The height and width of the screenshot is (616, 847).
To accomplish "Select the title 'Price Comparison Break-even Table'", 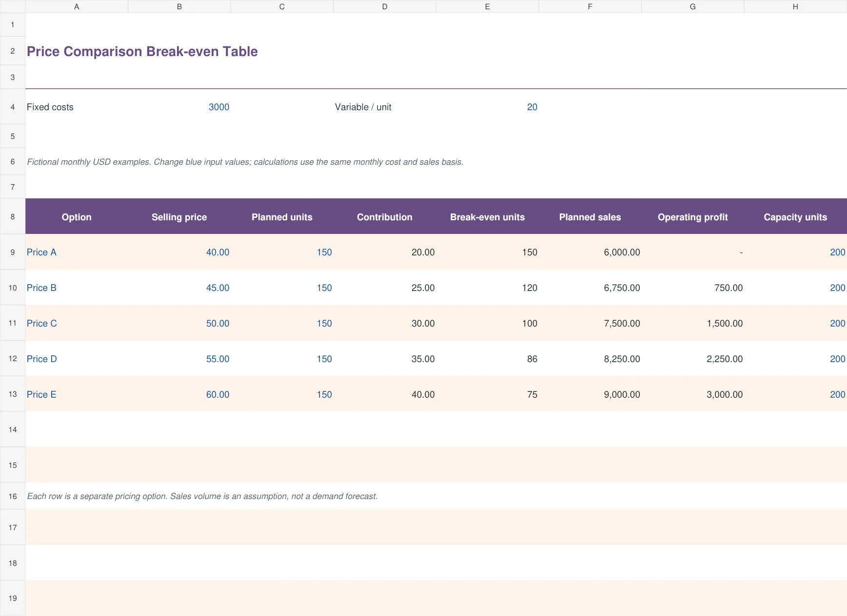I will point(142,52).
